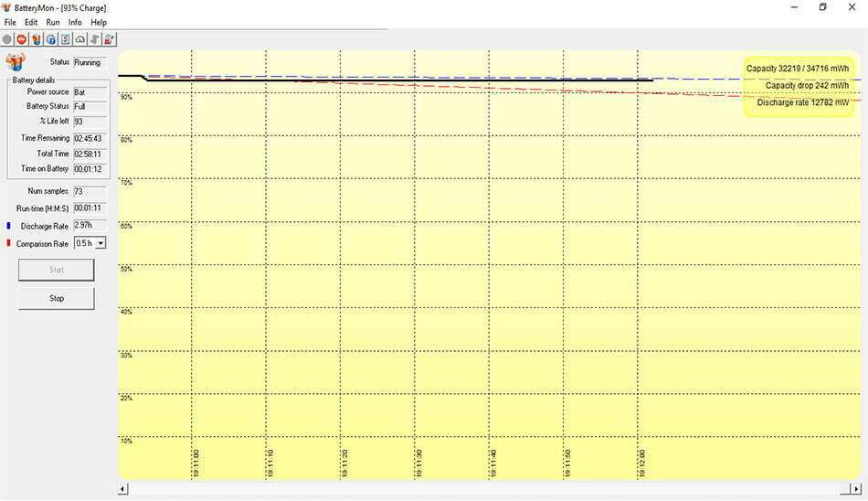Open the checkbox configuration toolbar icon
Image resolution: width=868 pixels, height=501 pixels.
65,39
